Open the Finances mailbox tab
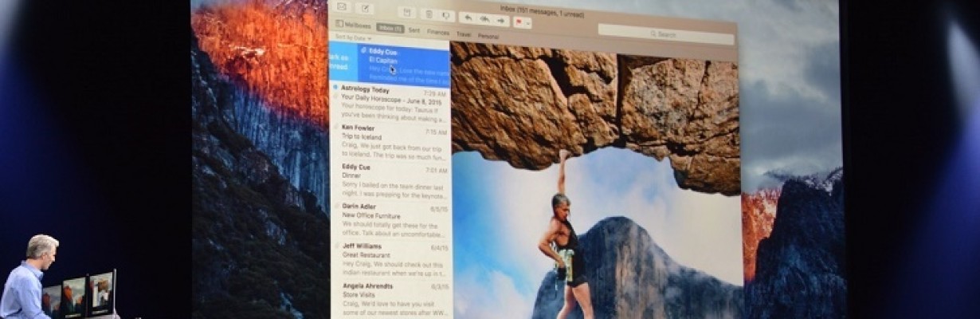This screenshot has height=319, width=980. pyautogui.click(x=438, y=33)
